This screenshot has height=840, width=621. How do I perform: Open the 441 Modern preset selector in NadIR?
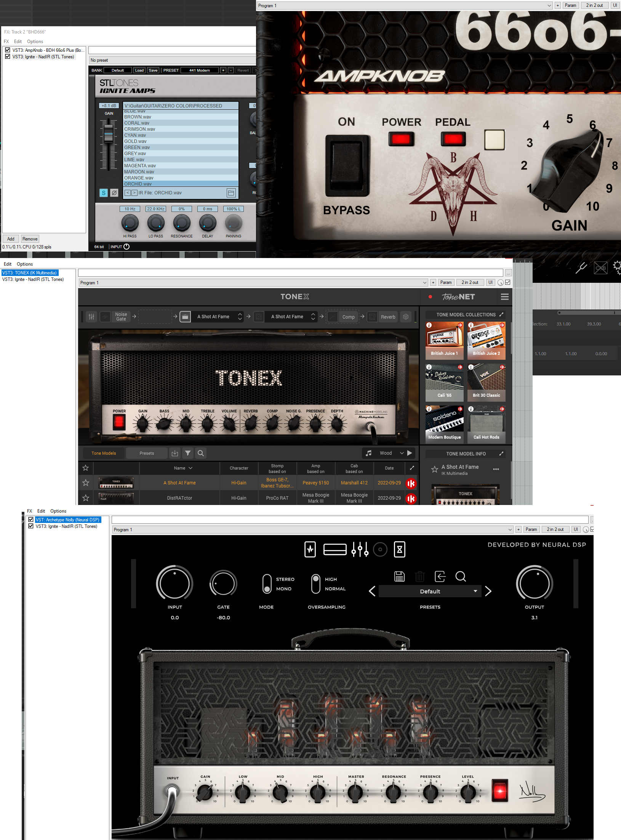point(200,70)
